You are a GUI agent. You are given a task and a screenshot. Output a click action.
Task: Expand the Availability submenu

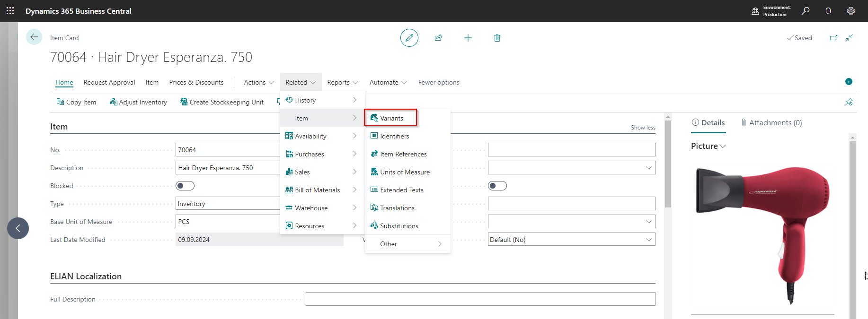[x=322, y=136]
